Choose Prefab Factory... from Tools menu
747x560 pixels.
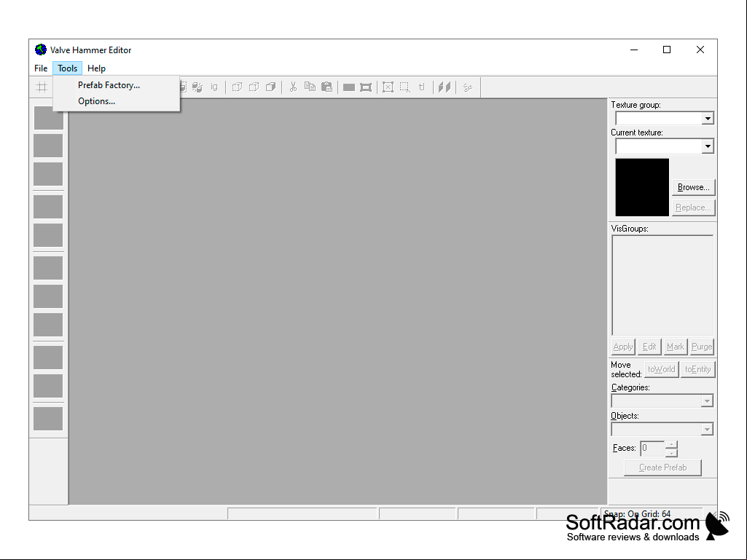tap(117, 85)
